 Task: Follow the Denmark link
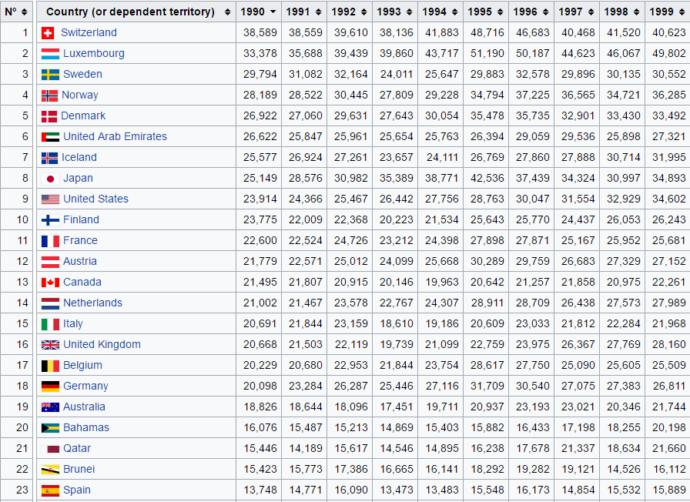point(83,116)
